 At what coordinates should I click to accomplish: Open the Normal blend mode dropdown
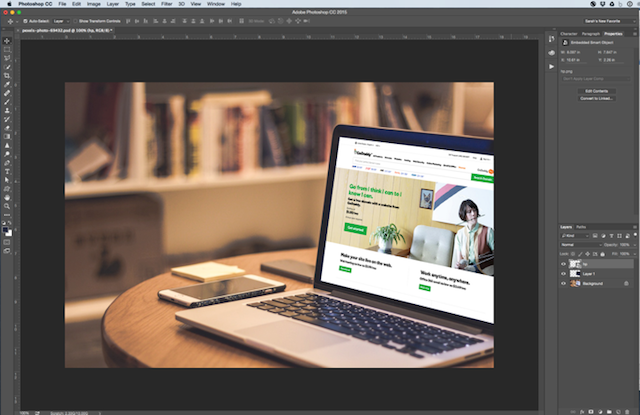pyautogui.click(x=581, y=245)
